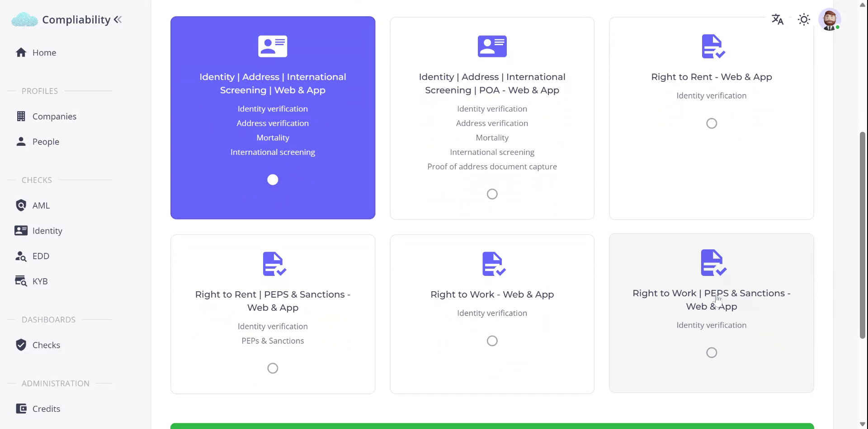Select Right to Rent - Web & App radio
868x429 pixels.
click(x=711, y=123)
